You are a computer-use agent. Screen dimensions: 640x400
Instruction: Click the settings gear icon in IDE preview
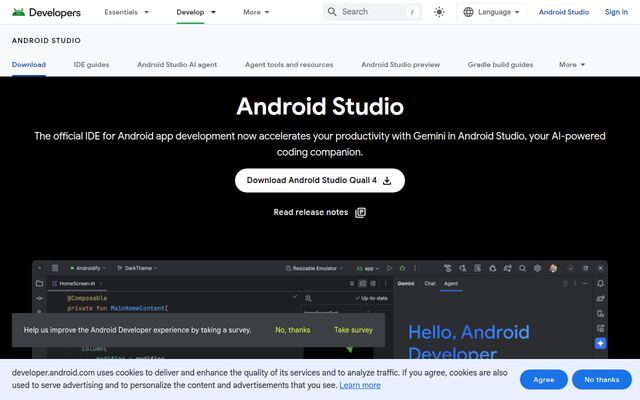pos(538,268)
